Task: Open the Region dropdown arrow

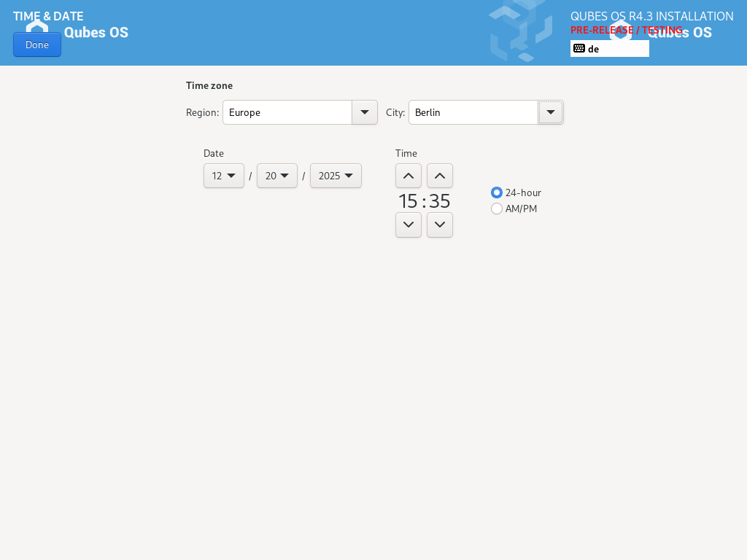Action: point(365,112)
